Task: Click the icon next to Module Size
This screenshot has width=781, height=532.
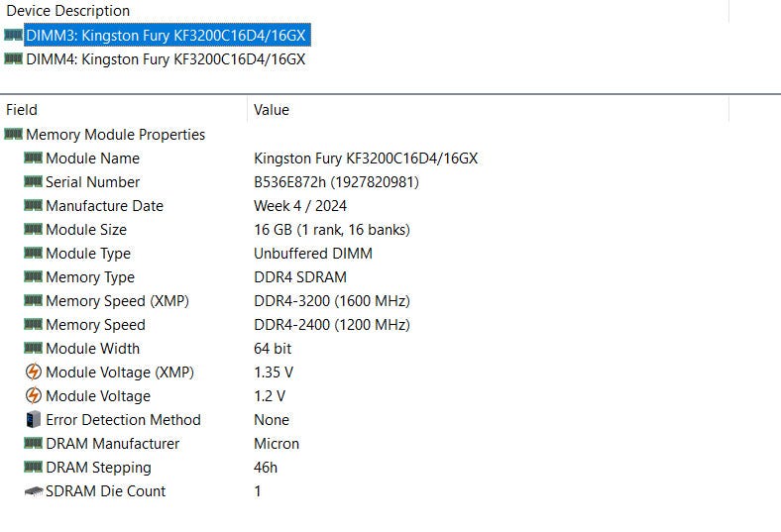Action: [33, 229]
